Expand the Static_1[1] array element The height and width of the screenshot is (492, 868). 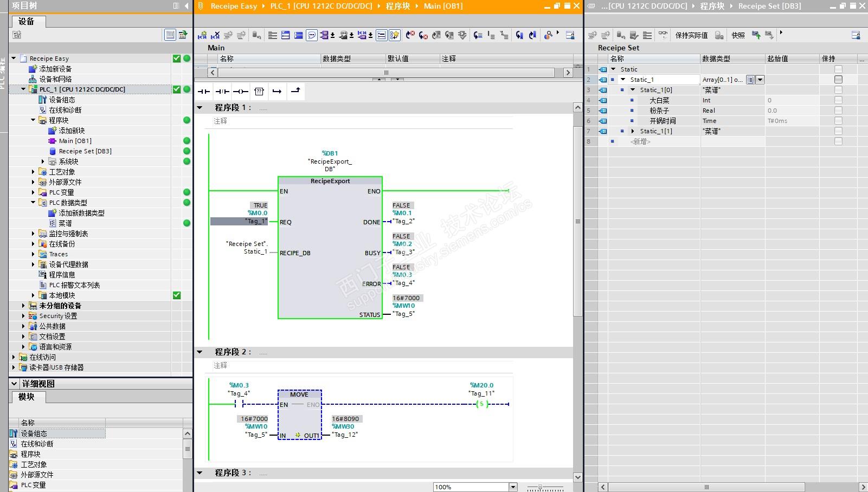633,131
